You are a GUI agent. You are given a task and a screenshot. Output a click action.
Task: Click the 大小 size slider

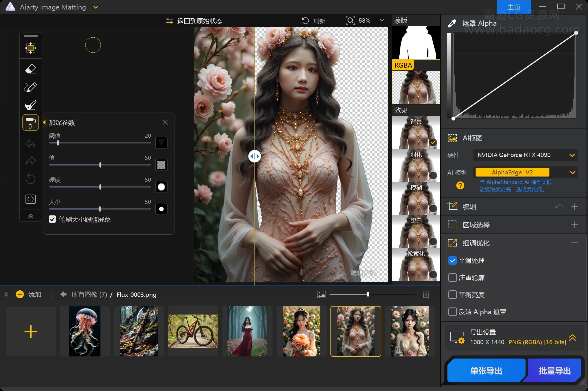[x=100, y=209]
